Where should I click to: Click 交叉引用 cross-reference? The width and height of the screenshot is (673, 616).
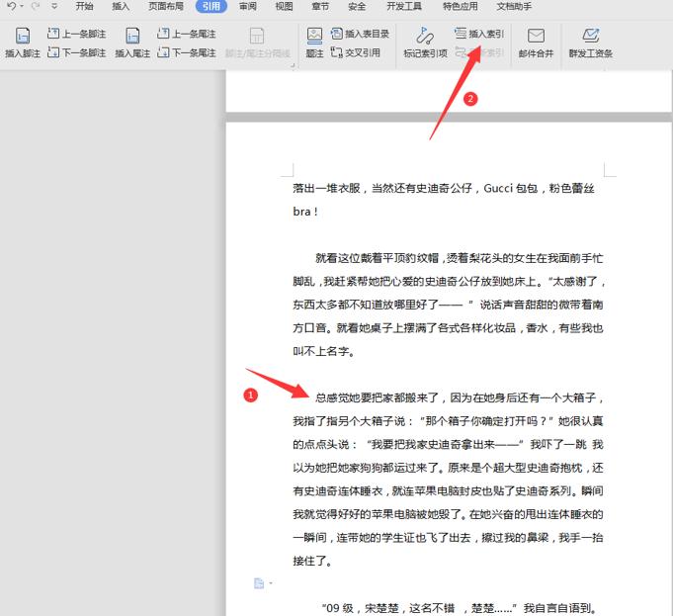356,52
